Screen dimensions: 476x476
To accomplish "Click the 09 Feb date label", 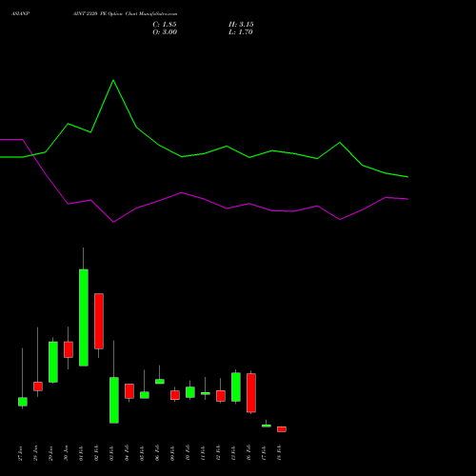I will tap(173, 453).
